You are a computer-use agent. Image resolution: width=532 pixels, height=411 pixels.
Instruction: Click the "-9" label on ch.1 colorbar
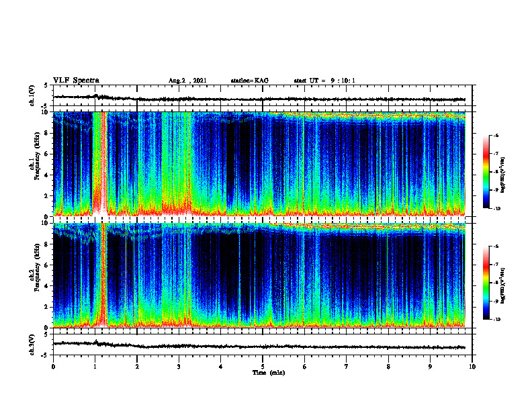[496, 190]
